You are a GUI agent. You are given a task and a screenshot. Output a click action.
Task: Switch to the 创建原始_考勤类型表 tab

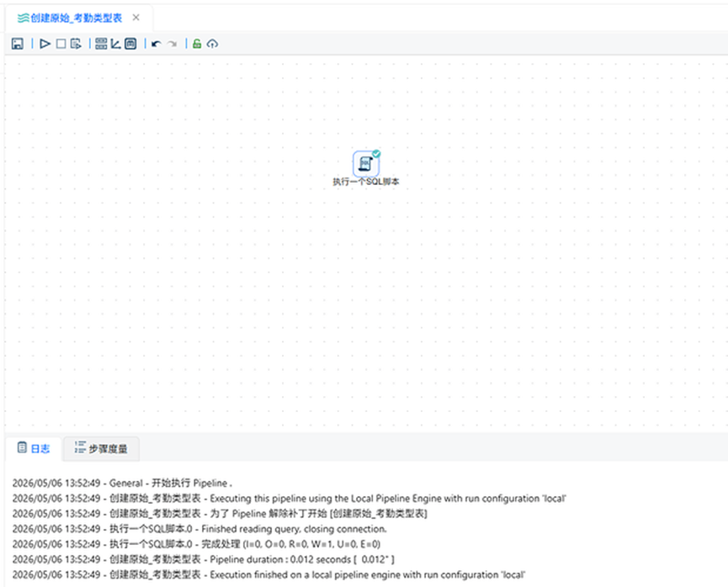76,19
